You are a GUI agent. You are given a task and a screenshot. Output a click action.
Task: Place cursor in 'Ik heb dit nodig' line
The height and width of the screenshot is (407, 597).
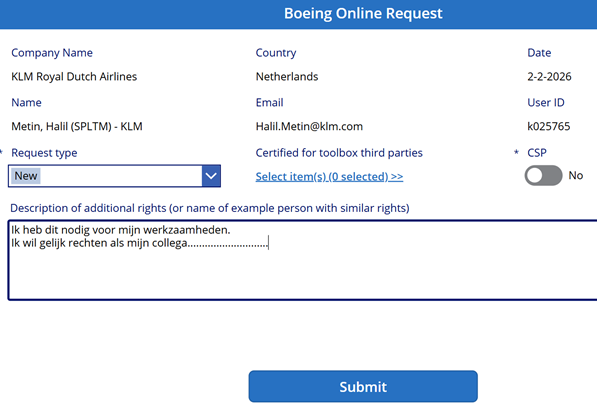121,230
